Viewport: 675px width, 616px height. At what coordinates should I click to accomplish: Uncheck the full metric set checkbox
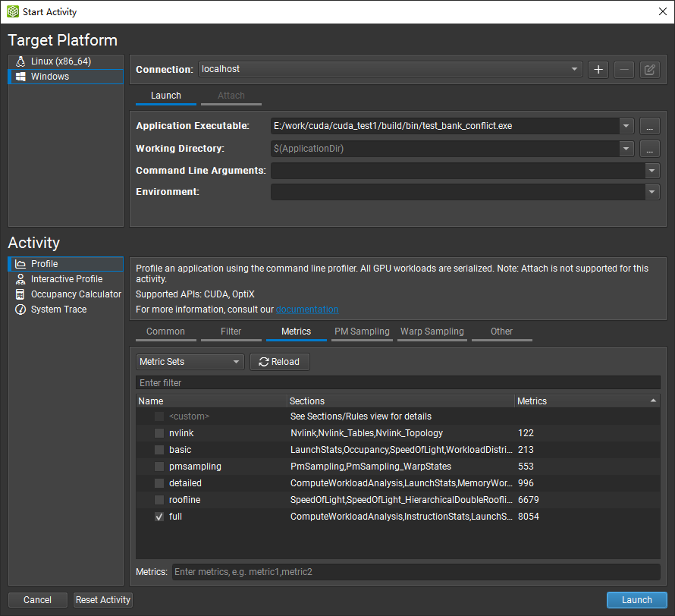pyautogui.click(x=159, y=517)
